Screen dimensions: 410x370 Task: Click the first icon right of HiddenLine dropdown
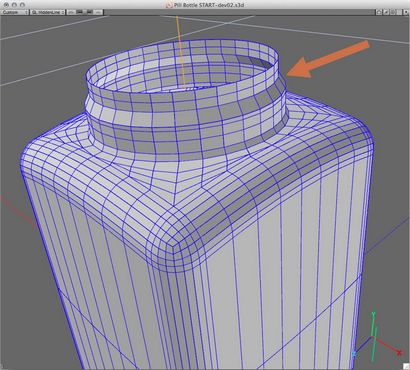71,12
